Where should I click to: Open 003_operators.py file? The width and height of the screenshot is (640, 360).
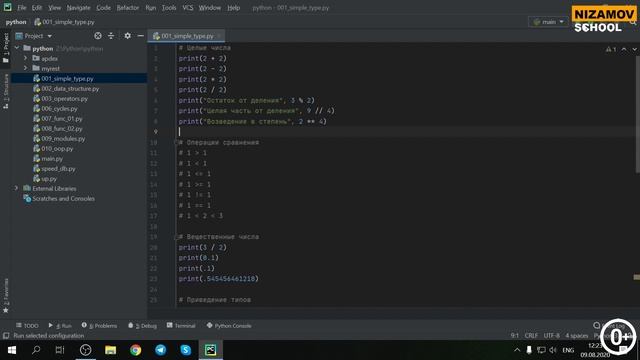[64, 98]
